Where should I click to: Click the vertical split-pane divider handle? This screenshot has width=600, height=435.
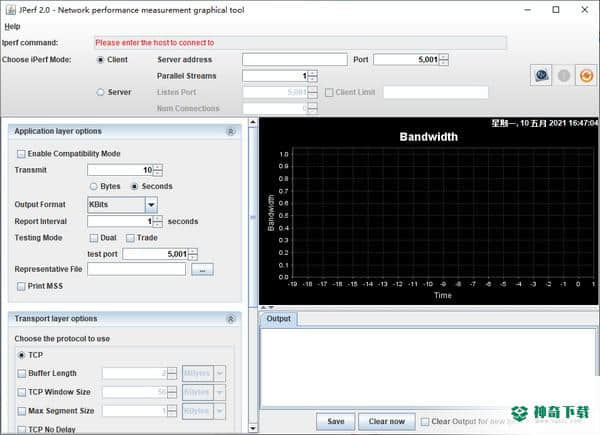pos(253,217)
